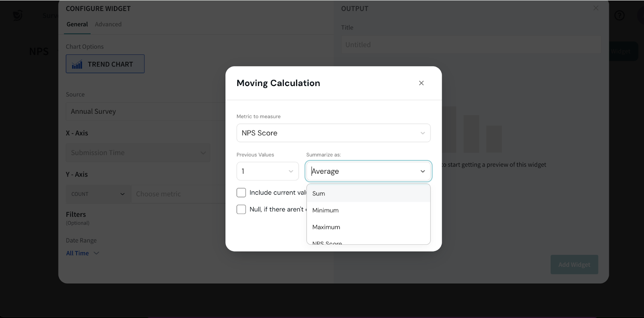644x318 pixels.
Task: Close the Moving Calculation dialog
Action: point(421,83)
